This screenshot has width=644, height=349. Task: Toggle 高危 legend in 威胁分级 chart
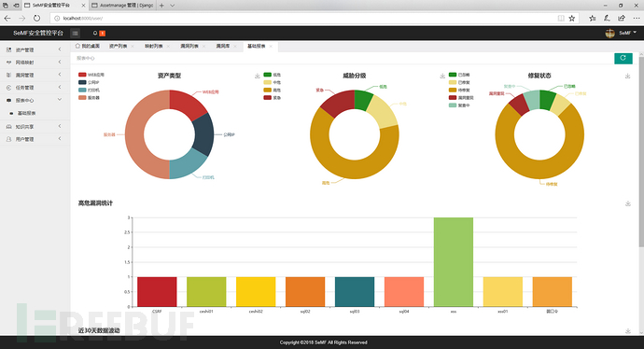click(273, 90)
